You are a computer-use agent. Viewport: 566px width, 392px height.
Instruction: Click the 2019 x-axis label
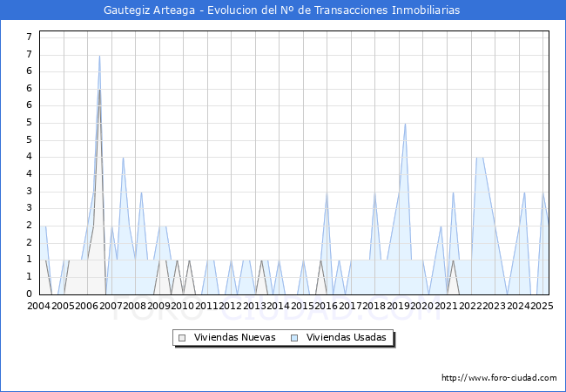[398, 306]
